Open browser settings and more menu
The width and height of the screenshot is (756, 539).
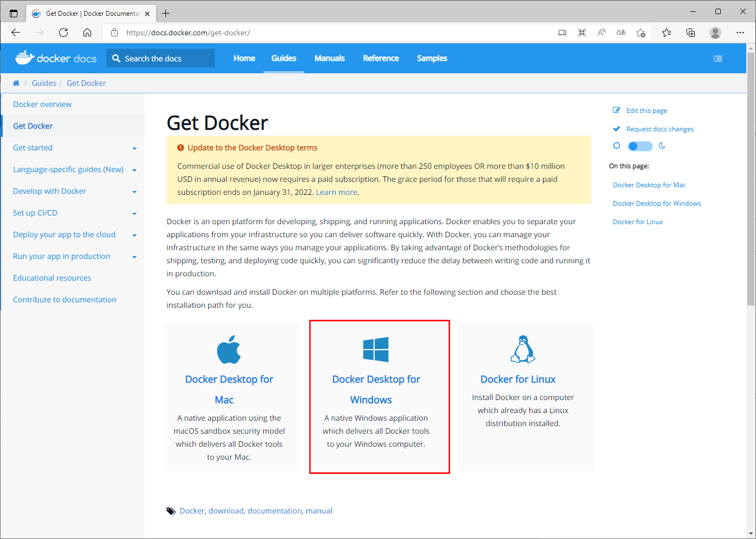tap(740, 33)
